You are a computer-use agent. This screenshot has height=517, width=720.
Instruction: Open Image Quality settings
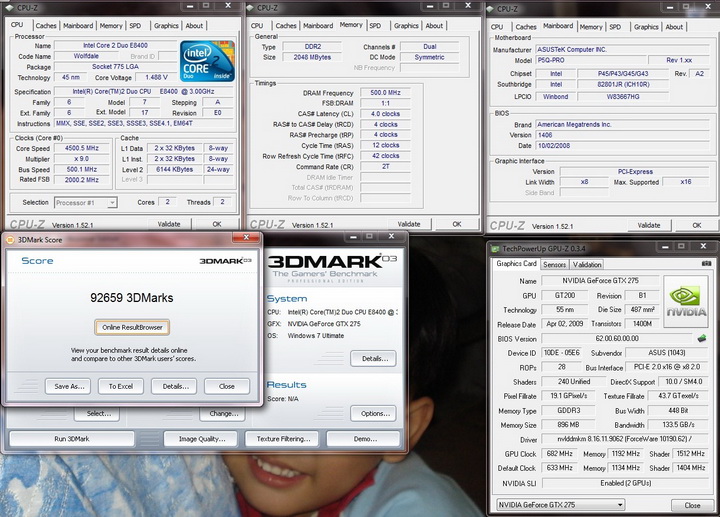pyautogui.click(x=201, y=439)
